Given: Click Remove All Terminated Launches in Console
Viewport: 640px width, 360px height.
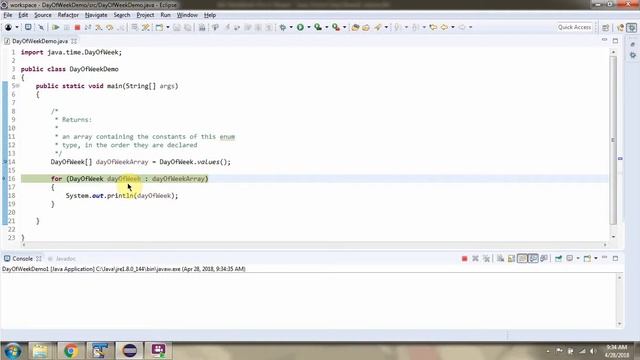Looking at the screenshot, I should [x=486, y=259].
